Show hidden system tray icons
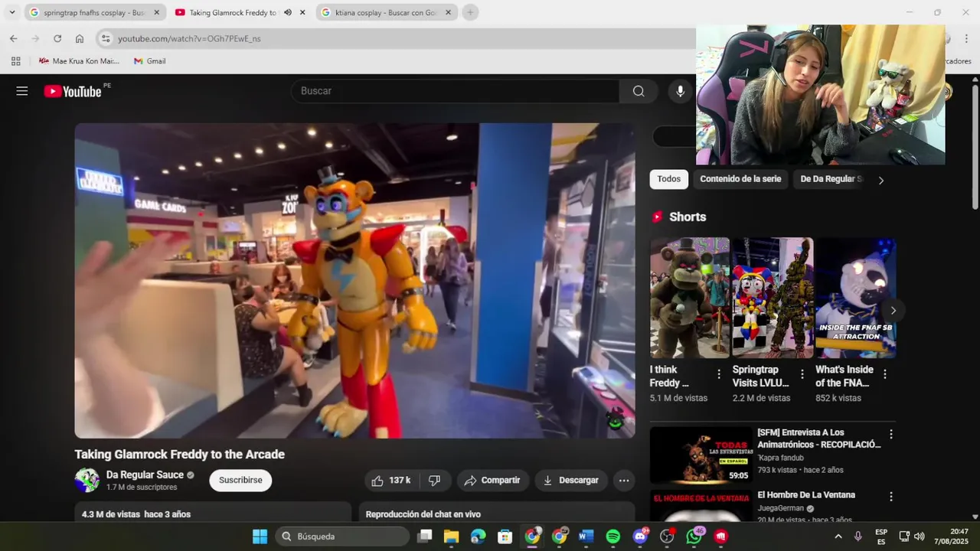Image resolution: width=980 pixels, height=551 pixels. [838, 536]
